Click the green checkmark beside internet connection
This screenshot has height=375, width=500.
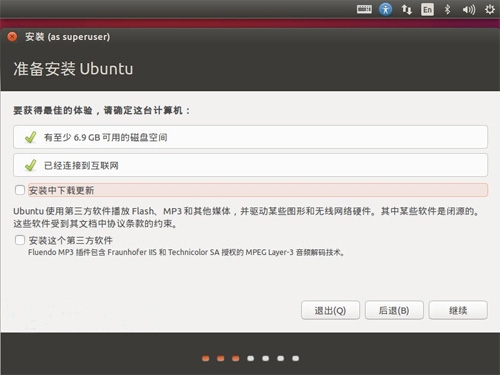[31, 165]
